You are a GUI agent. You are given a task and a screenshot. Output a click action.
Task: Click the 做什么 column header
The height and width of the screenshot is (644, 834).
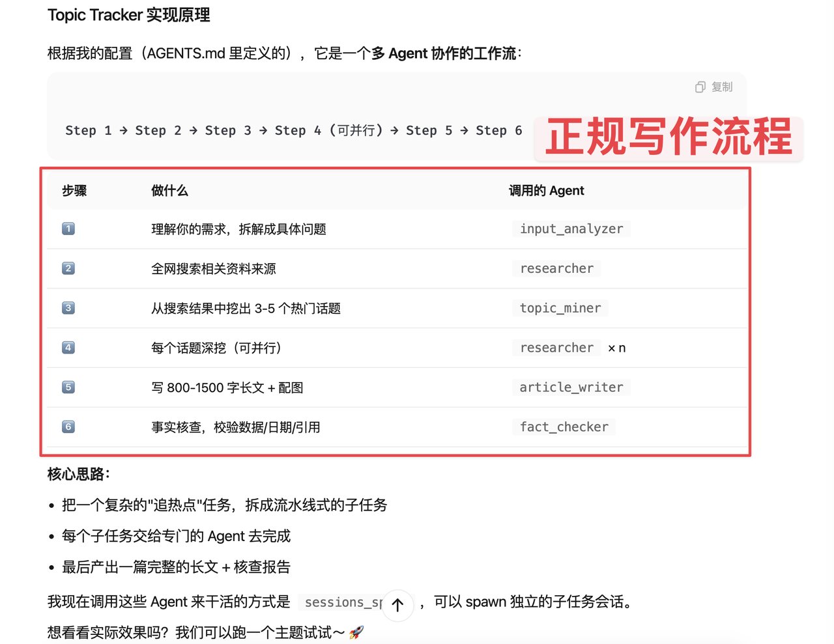point(169,191)
